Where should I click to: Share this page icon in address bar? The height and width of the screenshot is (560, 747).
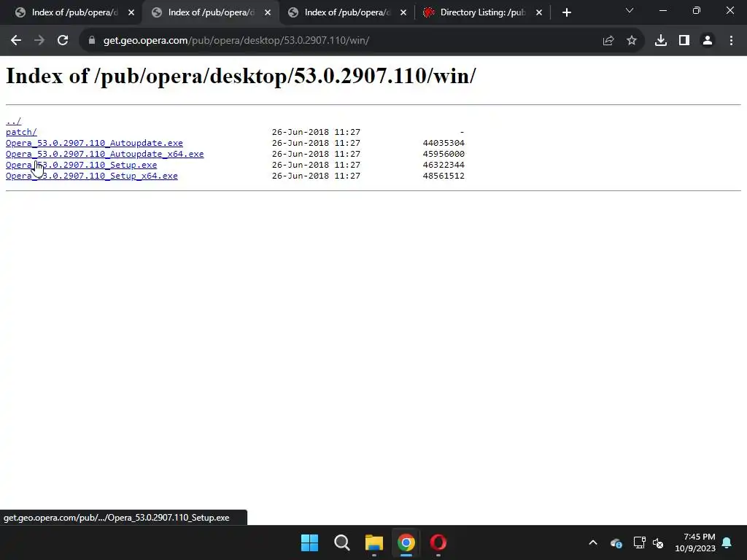(x=608, y=41)
